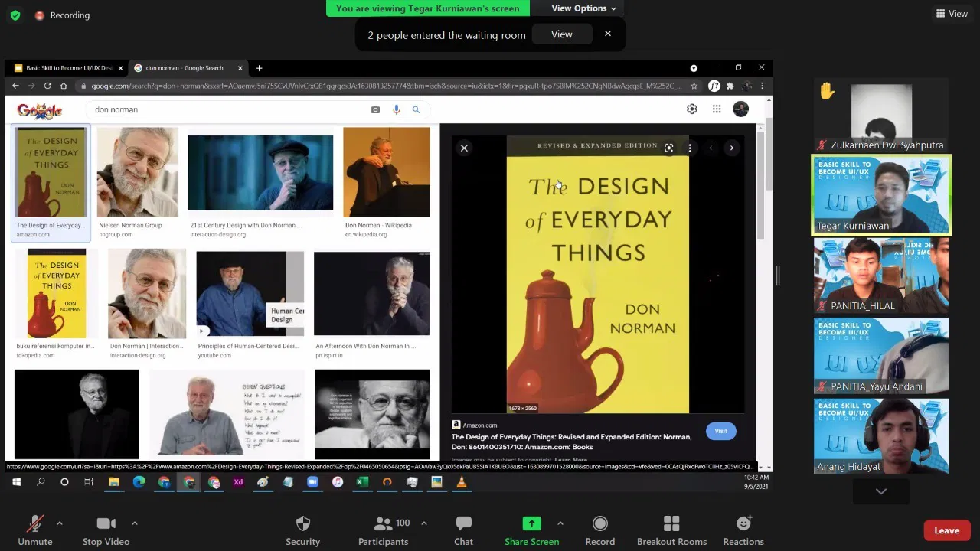Open the Reactions menu

[x=743, y=524]
